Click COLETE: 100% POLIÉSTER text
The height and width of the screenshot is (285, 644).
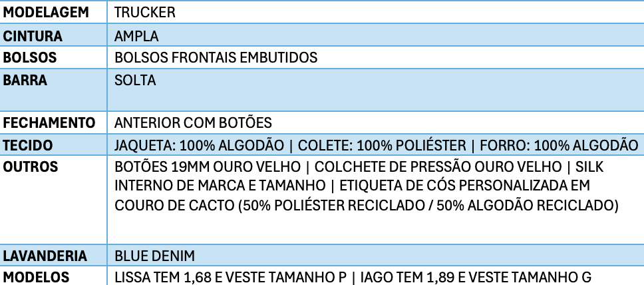click(x=382, y=145)
